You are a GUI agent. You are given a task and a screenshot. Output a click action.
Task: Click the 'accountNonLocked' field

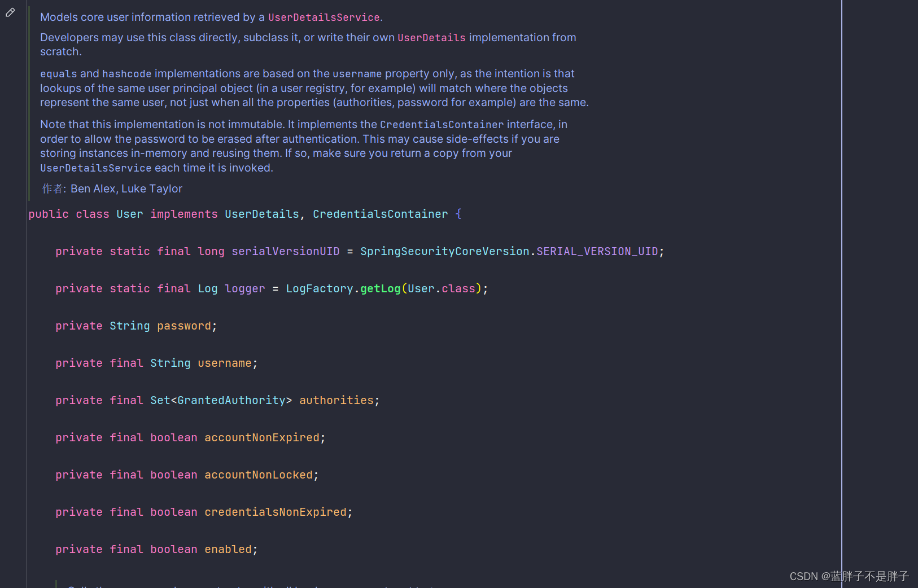pos(259,475)
